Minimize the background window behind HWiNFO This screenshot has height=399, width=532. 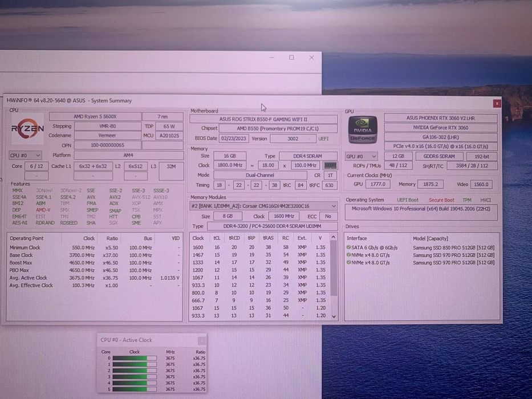pyautogui.click(x=272, y=58)
